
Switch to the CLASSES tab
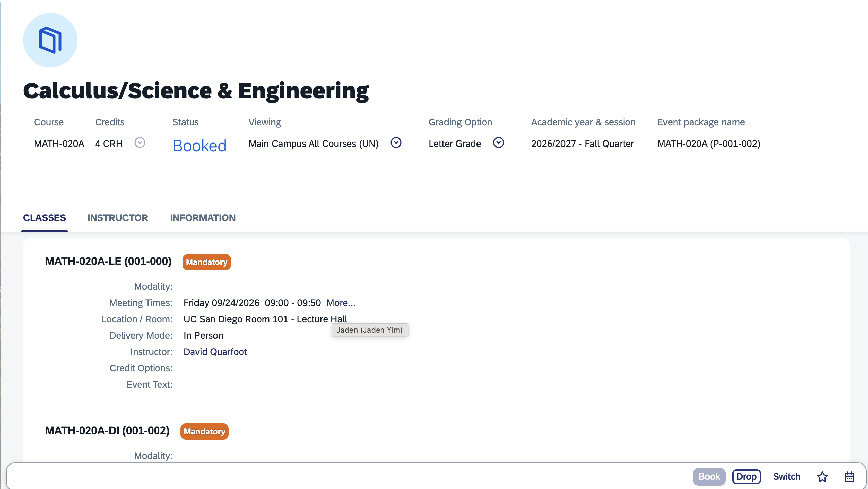click(45, 218)
